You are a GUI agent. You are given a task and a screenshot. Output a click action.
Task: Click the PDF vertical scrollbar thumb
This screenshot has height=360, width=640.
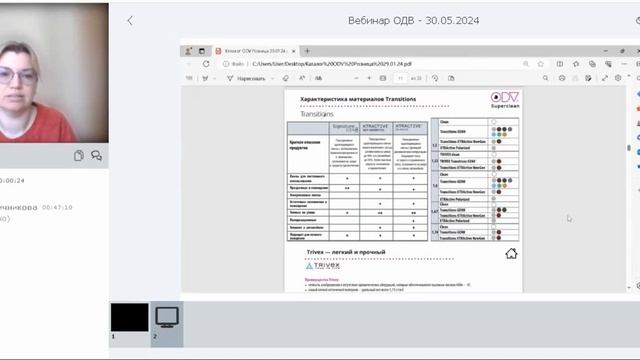click(629, 148)
